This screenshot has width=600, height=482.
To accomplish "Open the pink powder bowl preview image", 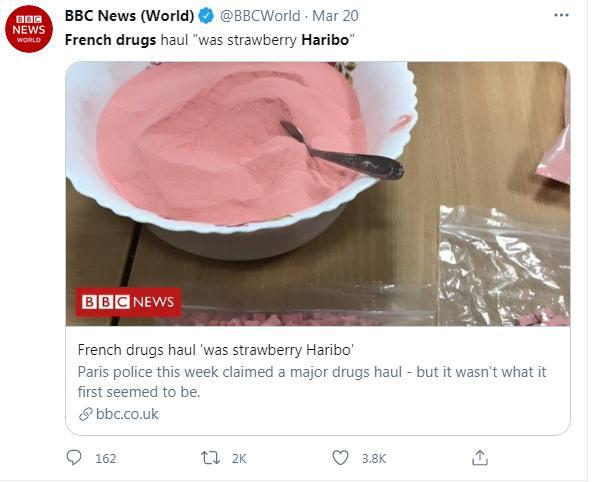I will tap(318, 194).
